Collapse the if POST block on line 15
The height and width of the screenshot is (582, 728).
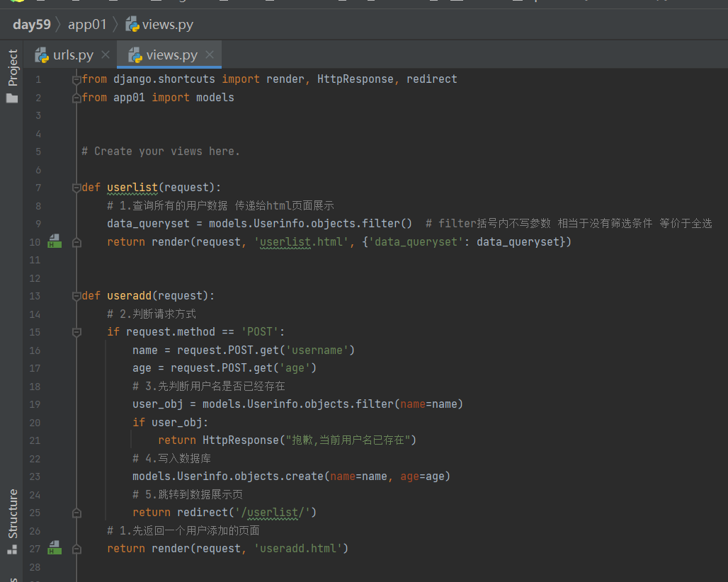pos(76,332)
